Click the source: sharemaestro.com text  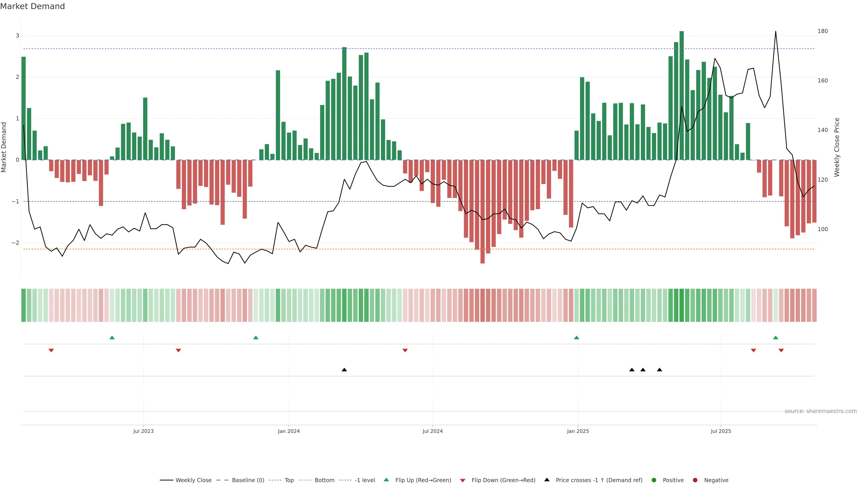point(821,411)
